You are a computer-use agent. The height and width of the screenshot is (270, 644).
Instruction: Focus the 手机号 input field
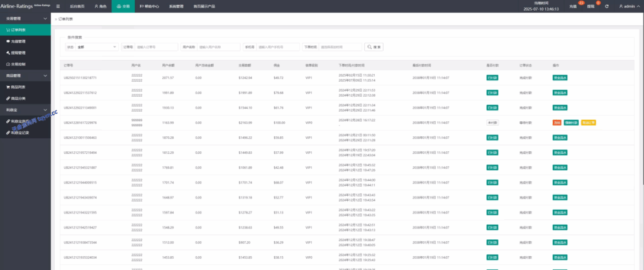pos(278,47)
